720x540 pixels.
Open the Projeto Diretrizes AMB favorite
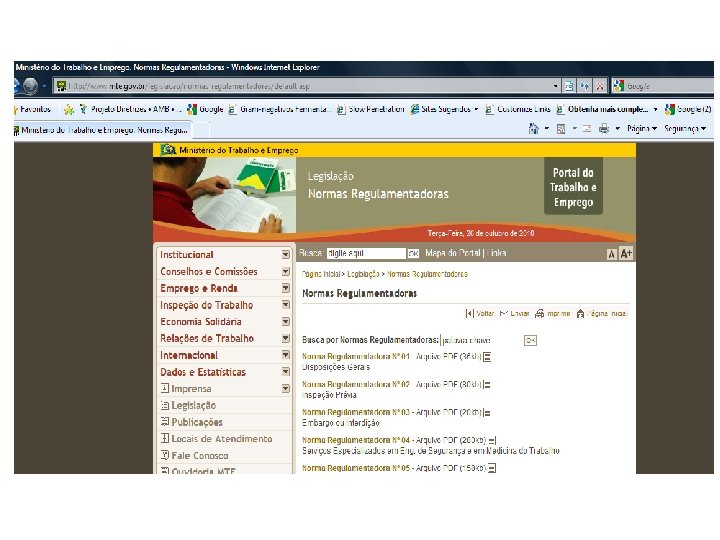pos(131,109)
